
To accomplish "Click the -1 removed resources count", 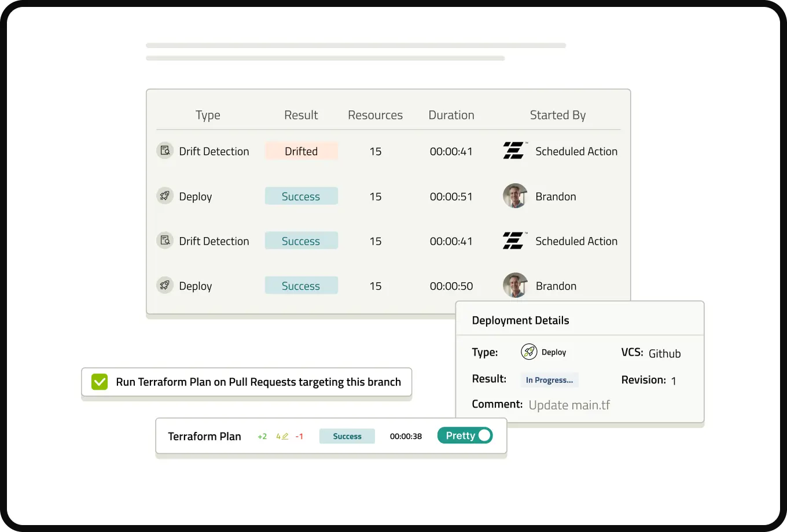I will click(299, 437).
